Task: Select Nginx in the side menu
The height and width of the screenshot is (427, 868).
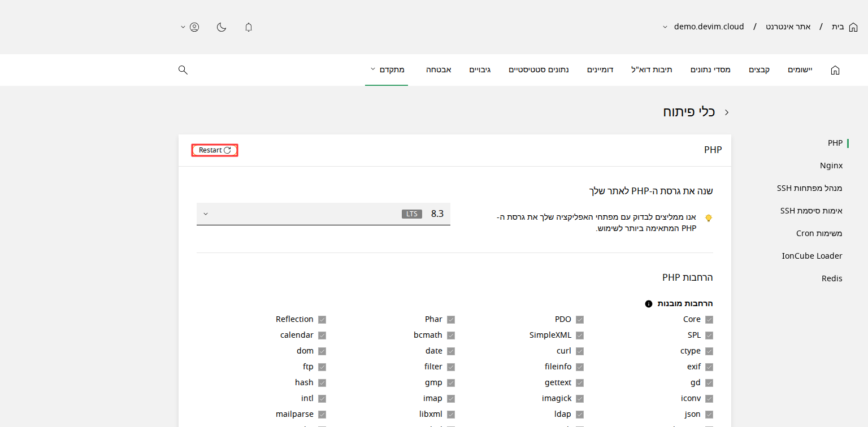Action: [x=831, y=165]
